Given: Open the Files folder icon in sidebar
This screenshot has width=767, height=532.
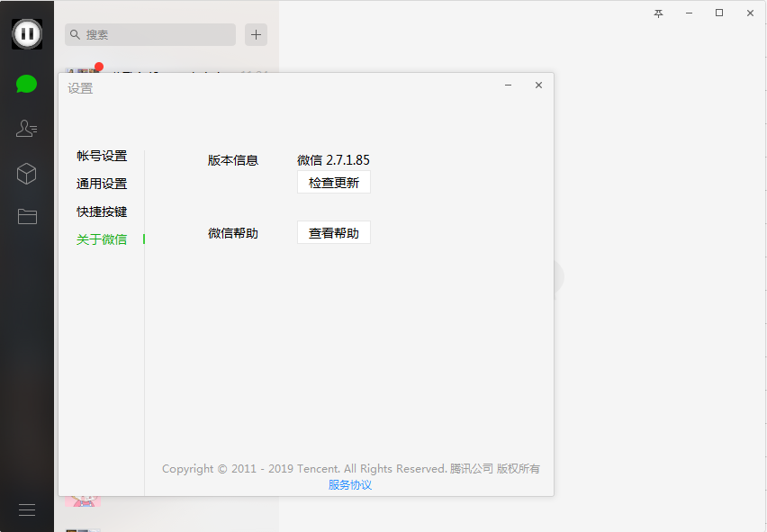Looking at the screenshot, I should pos(27,216).
